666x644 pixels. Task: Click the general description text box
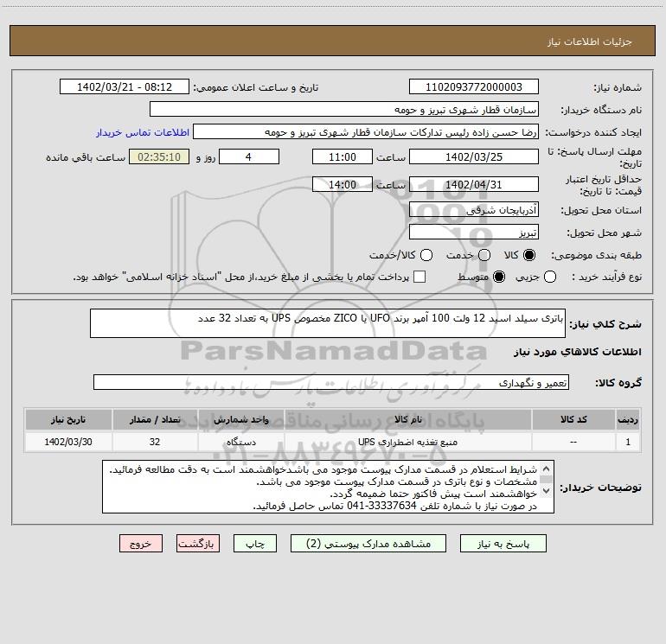coord(328,323)
